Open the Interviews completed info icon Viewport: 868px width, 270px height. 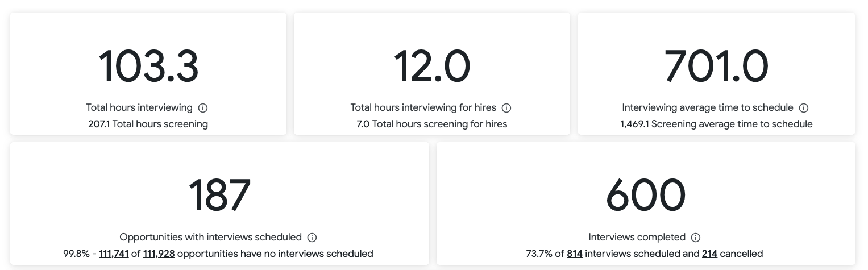[x=696, y=237]
